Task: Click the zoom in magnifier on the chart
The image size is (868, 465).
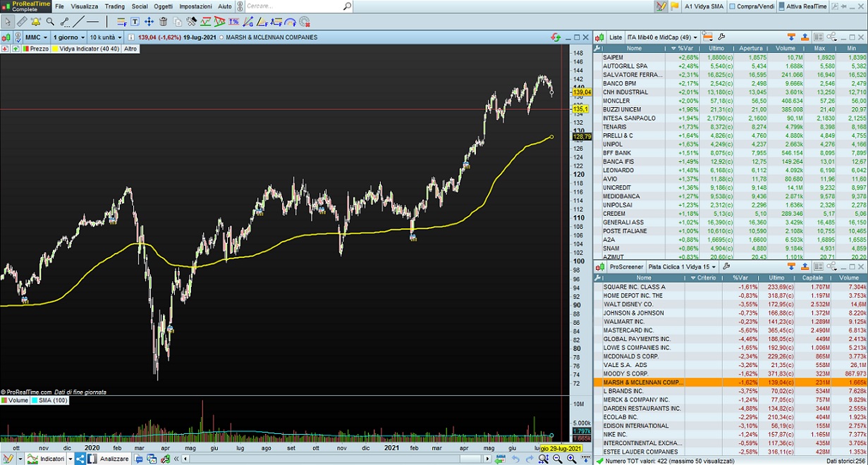Action: click(x=571, y=459)
